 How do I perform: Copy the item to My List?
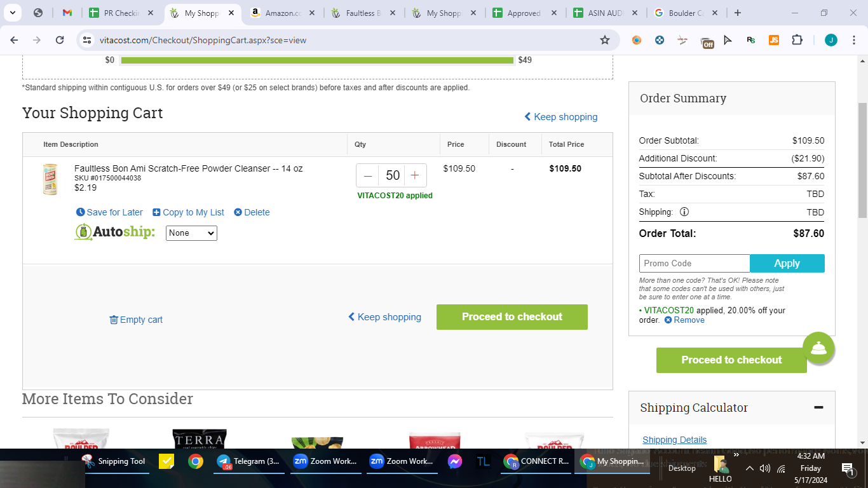(188, 212)
